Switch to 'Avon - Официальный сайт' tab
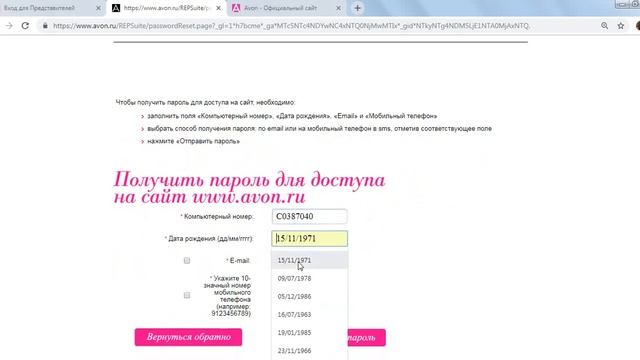 (287, 8)
